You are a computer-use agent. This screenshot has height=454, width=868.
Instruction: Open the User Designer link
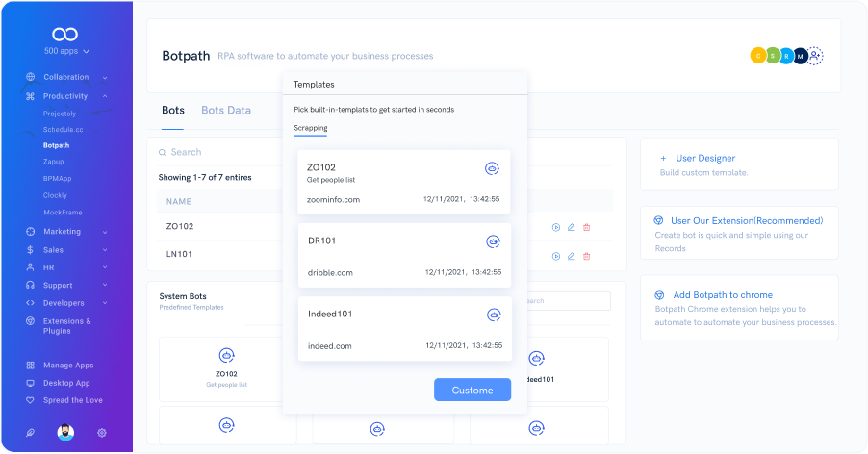coord(704,158)
